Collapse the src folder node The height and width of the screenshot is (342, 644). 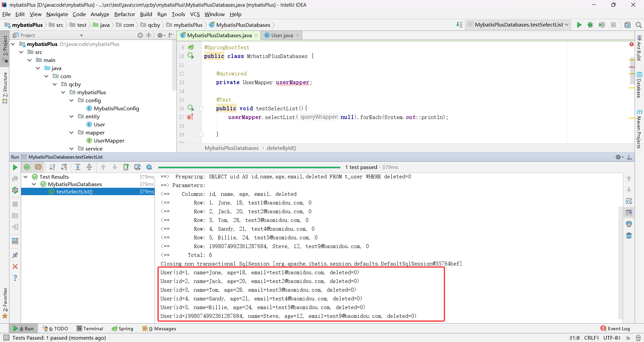coord(21,52)
